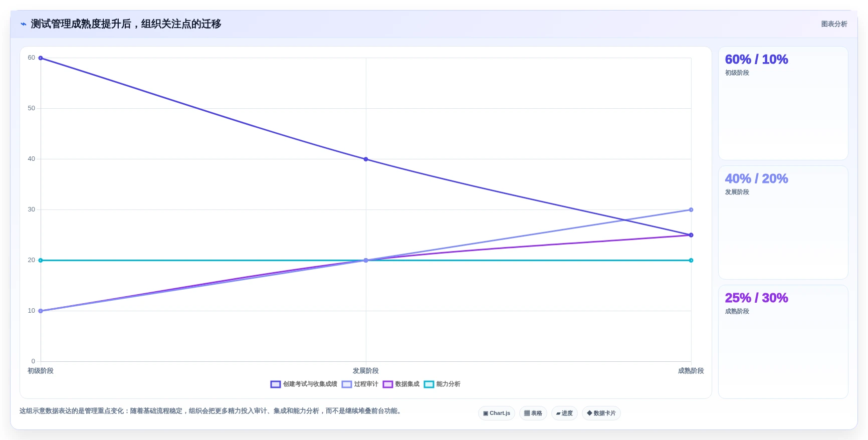Click the data point at 10 for 初级阶段
This screenshot has width=868, height=440.
coord(41,311)
